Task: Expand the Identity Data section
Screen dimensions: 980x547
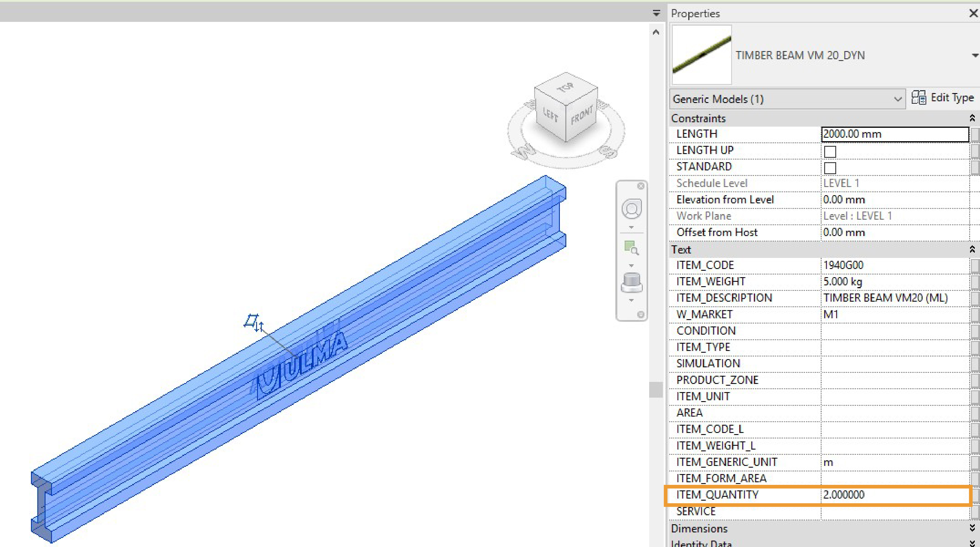Action: [x=972, y=543]
